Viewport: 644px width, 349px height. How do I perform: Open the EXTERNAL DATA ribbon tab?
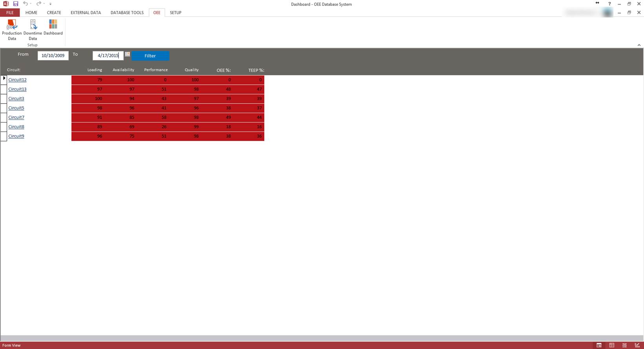point(86,13)
